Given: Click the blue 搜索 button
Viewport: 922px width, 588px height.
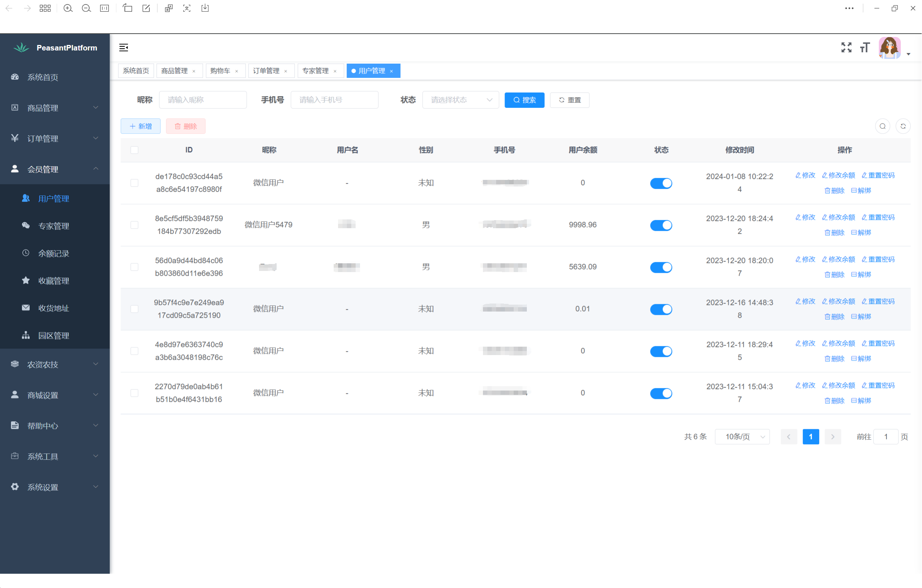Looking at the screenshot, I should point(525,100).
